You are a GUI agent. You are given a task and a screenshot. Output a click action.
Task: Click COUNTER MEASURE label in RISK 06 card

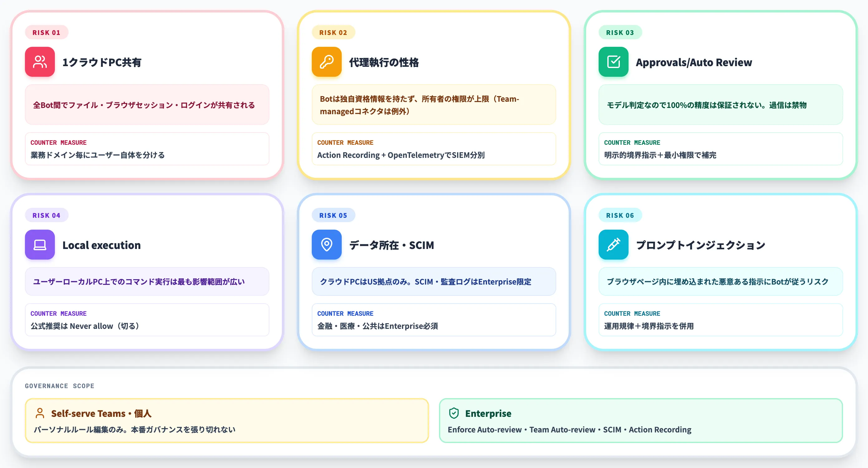632,313
